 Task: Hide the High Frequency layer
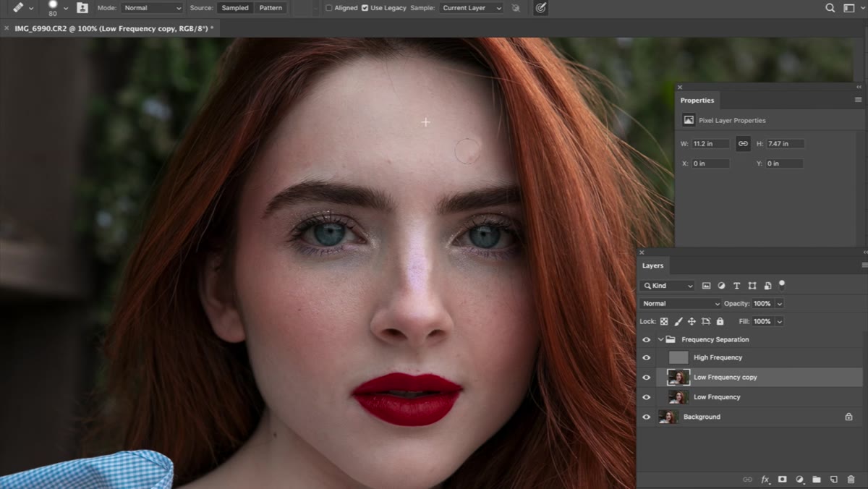647,357
